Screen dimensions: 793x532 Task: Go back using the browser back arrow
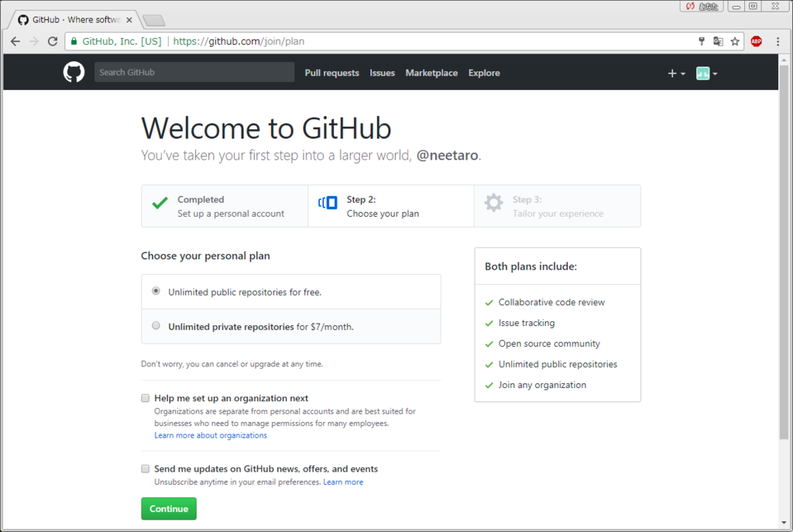[15, 42]
